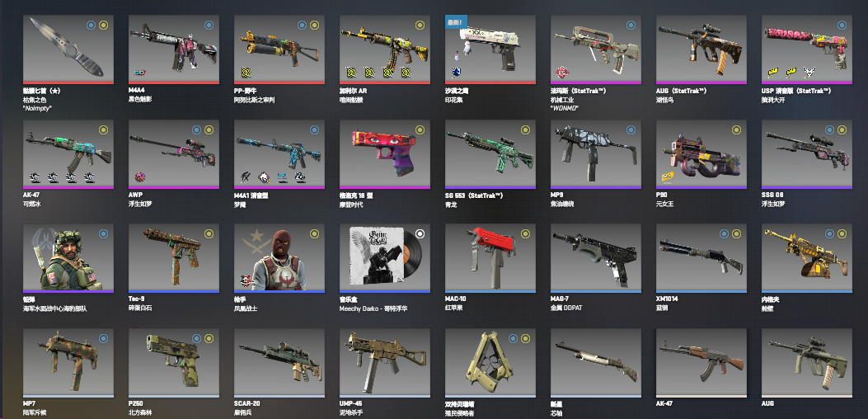
Task: Click the red rarity bar under PP-Bizon item
Action: pyautogui.click(x=279, y=82)
